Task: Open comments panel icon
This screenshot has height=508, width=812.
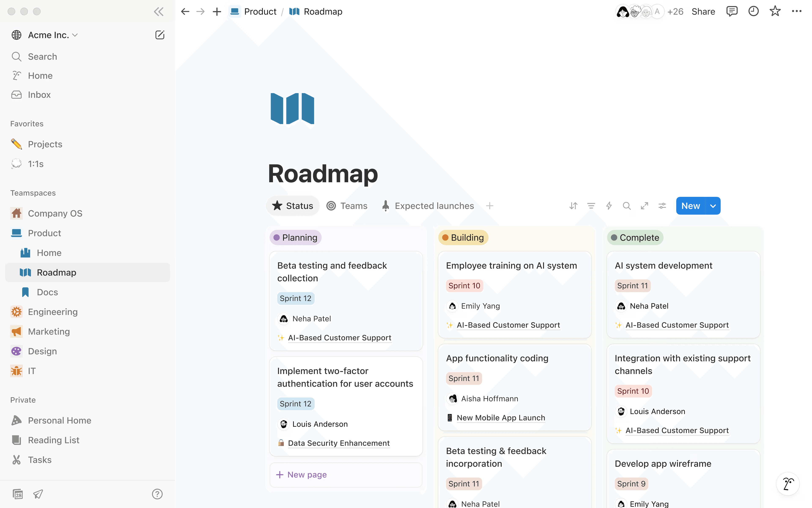Action: tap(731, 11)
